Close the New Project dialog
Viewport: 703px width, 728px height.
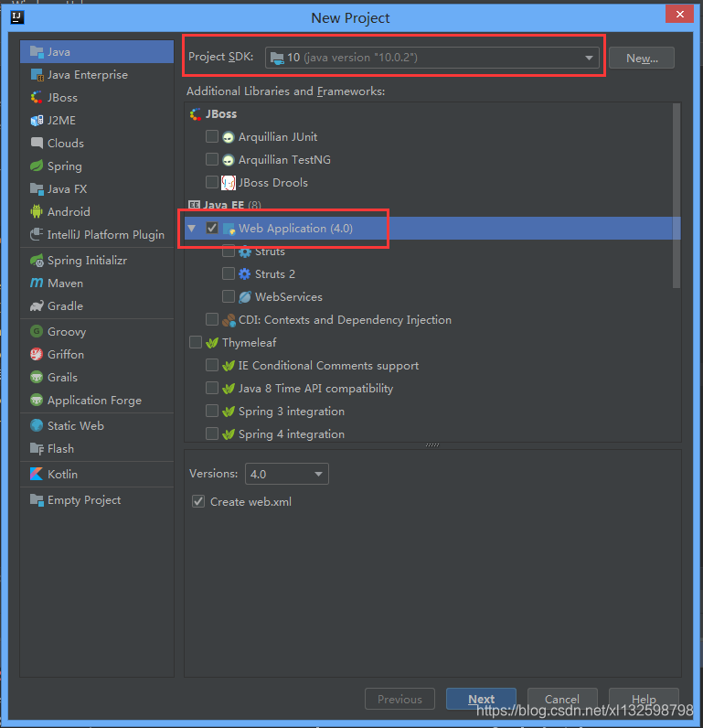point(679,14)
